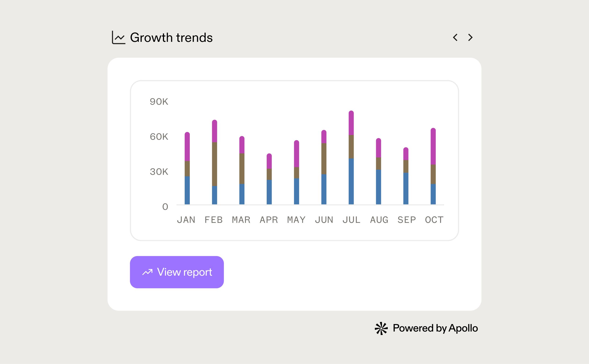Click the SEP month label

click(x=406, y=220)
